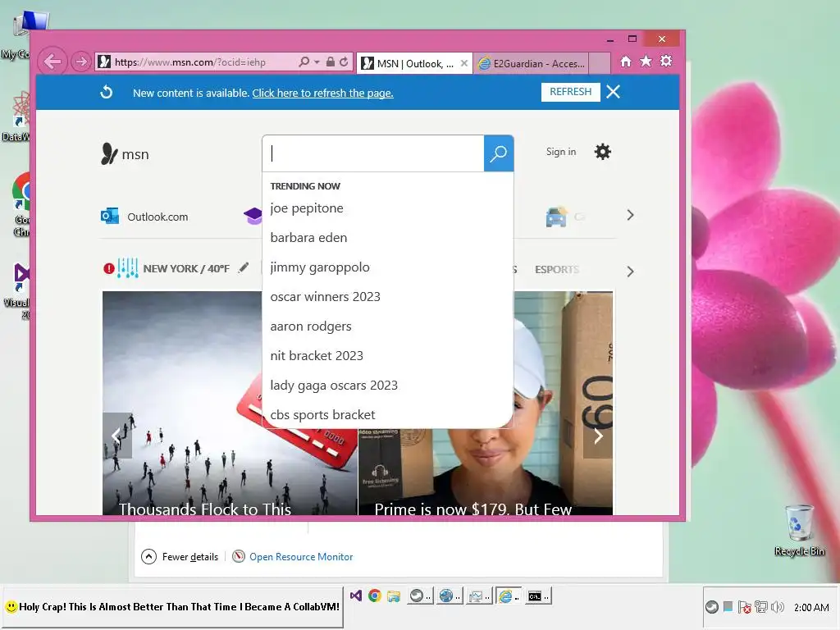Click the Sign in link
The height and width of the screenshot is (630, 840).
click(x=561, y=152)
